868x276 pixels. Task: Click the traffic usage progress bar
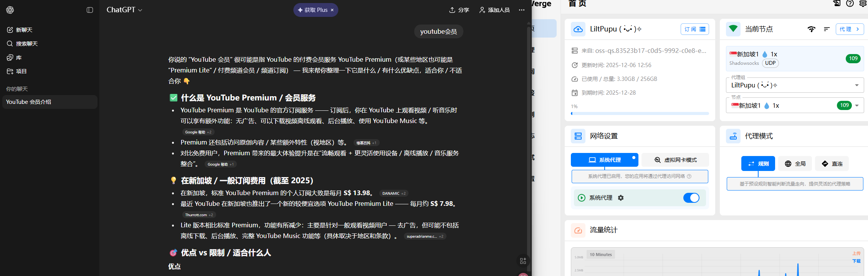pyautogui.click(x=640, y=113)
